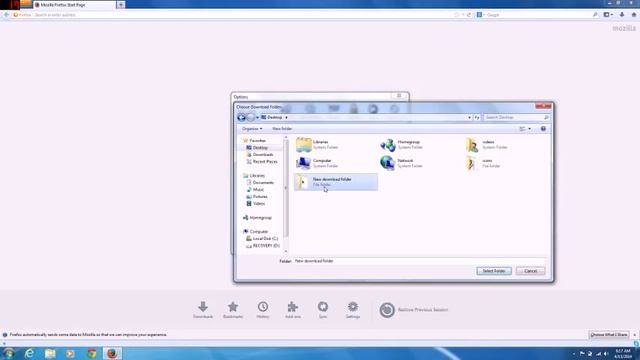Select Pictures in the navigation pane
The width and height of the screenshot is (640, 360).
[x=257, y=196]
